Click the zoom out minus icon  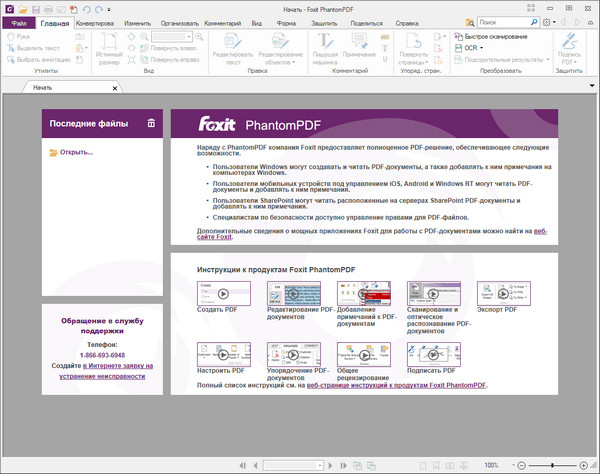(x=522, y=466)
